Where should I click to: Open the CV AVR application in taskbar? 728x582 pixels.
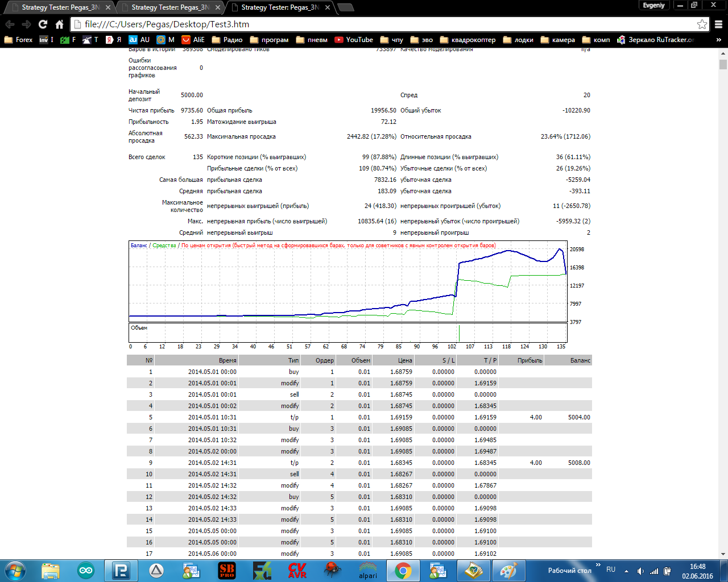(297, 571)
